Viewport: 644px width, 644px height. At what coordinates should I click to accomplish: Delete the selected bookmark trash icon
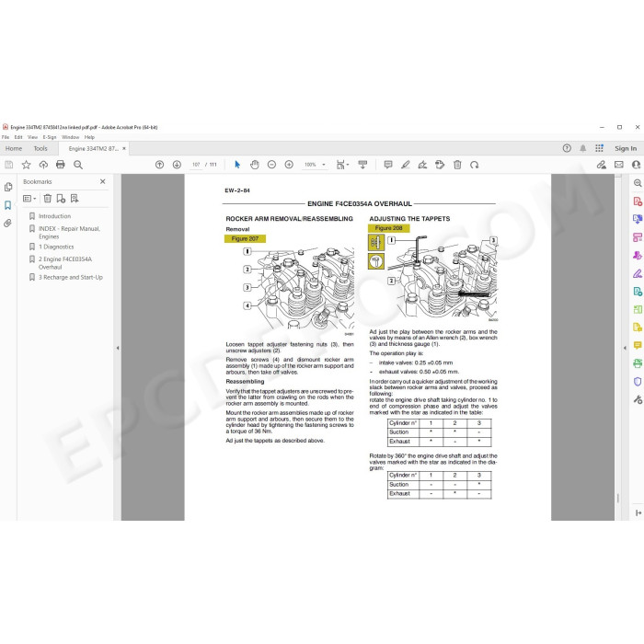coord(48,199)
